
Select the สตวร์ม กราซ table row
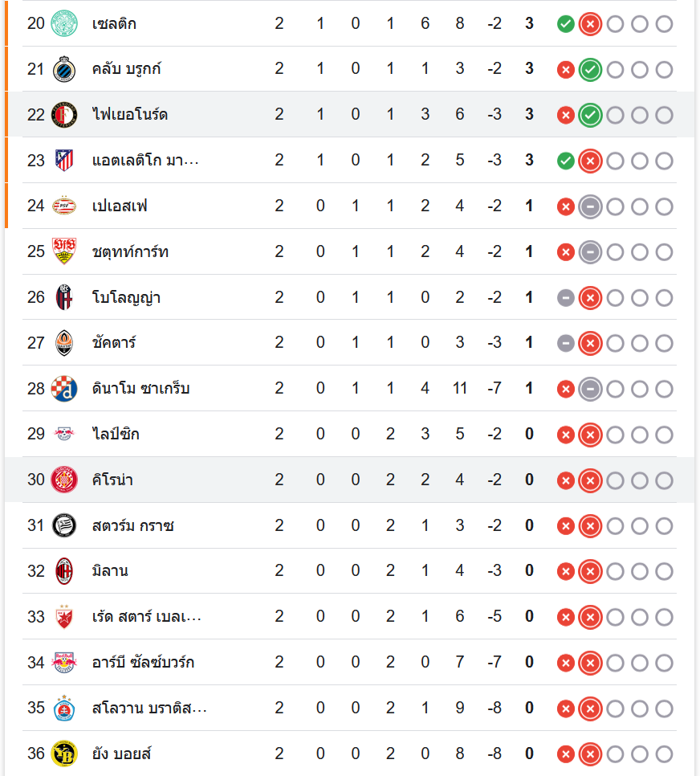(321, 526)
